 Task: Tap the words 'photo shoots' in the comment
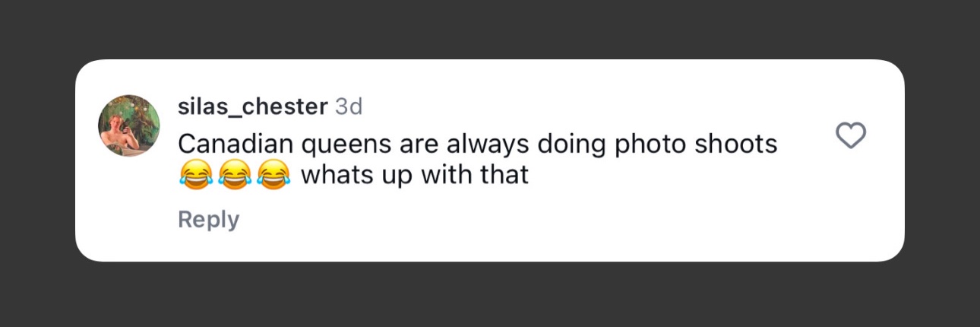[696, 144]
